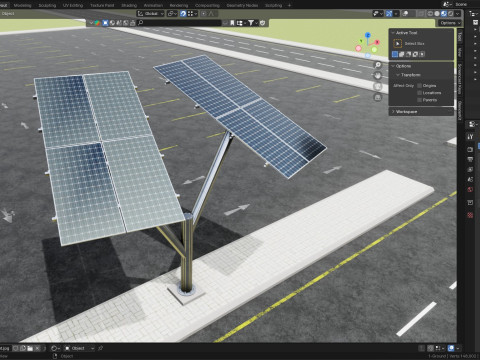Switch to rendered viewport shading
This screenshot has width=480, height=360.
[450, 13]
